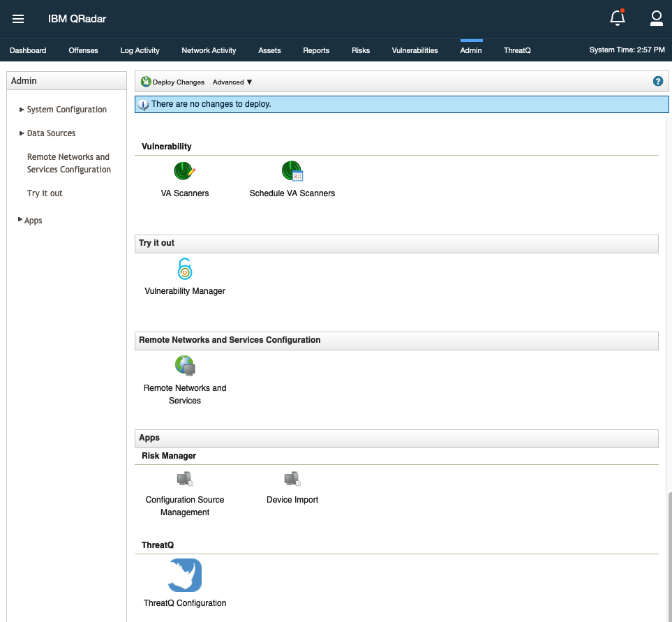Switch to the ThreatQ tab
672x622 pixels.
[517, 50]
